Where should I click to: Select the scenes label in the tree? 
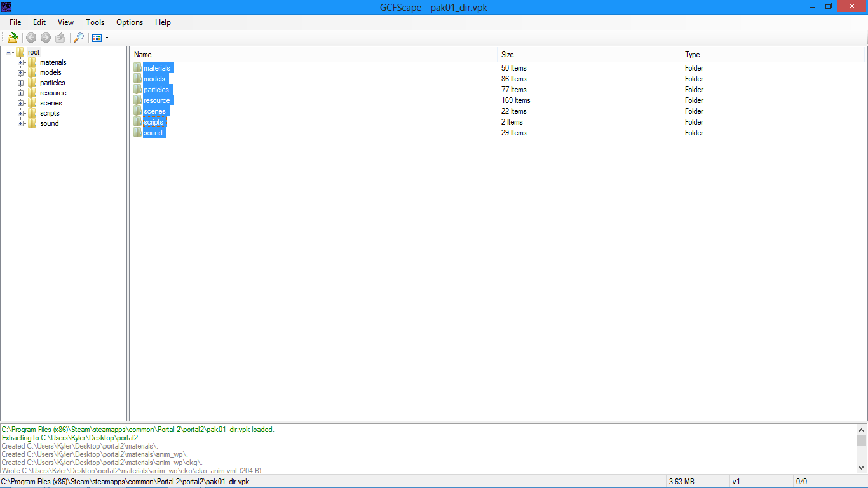tap(51, 103)
